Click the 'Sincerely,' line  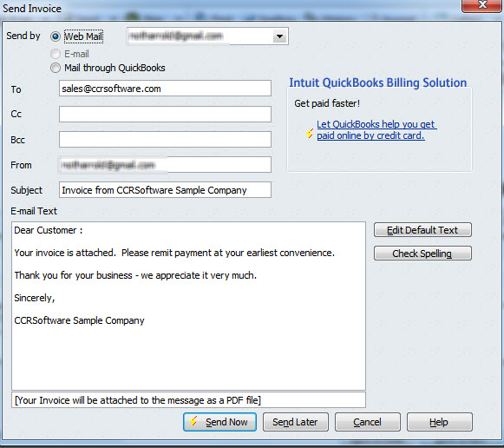click(x=35, y=298)
